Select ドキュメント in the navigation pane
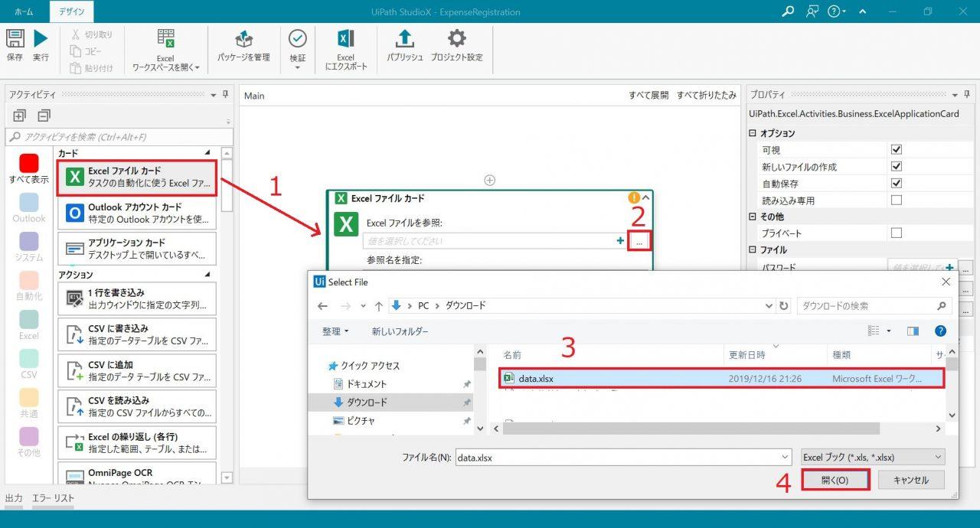Screen dimensions: 980x528 tap(367, 384)
